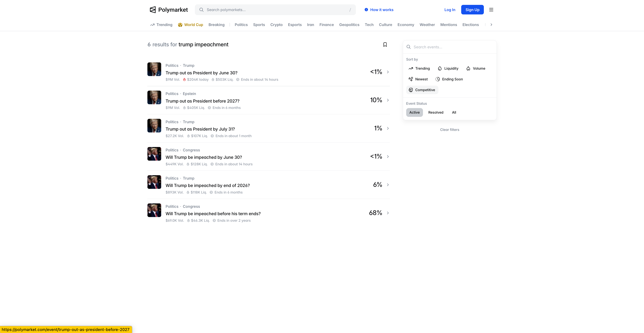Click the info icon beside How it works
644x333 pixels.
click(x=366, y=10)
